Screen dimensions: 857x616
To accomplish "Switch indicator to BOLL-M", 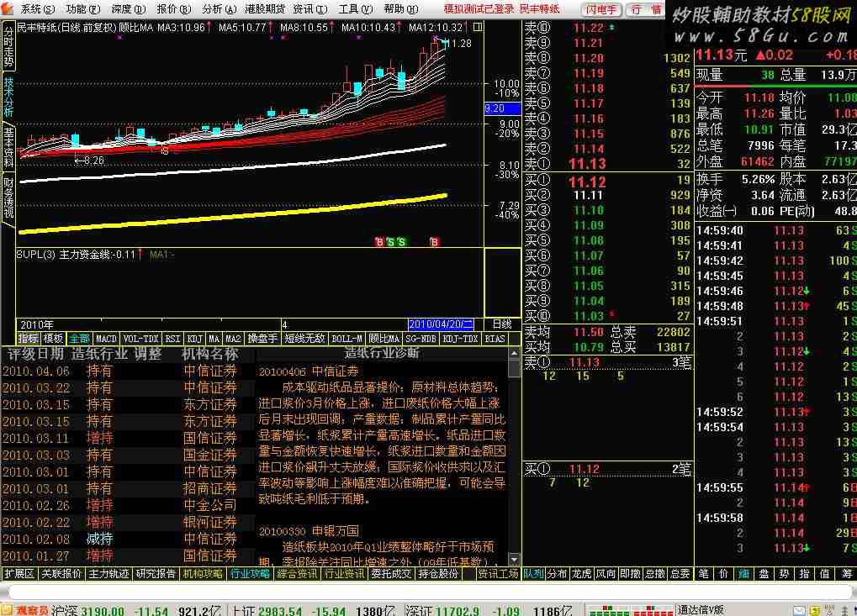I will pyautogui.click(x=347, y=339).
